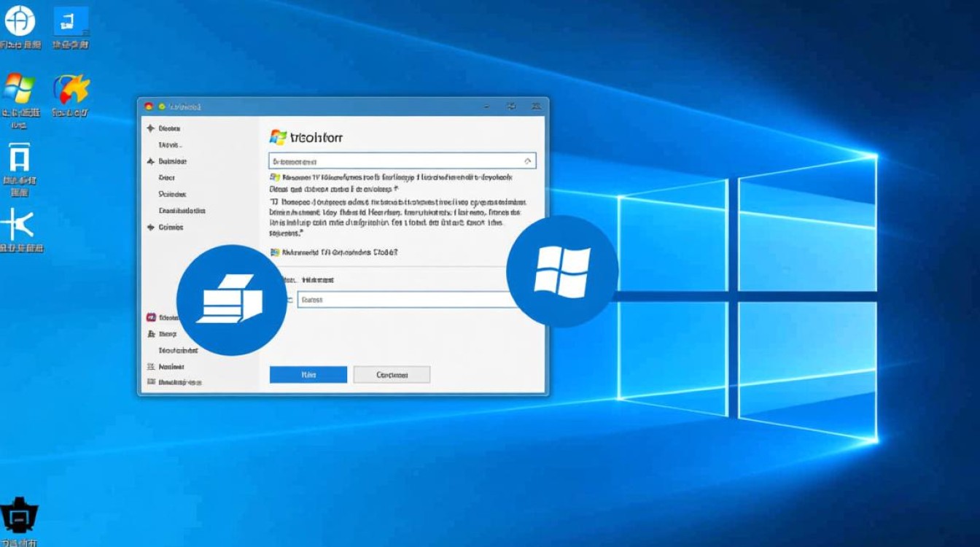Click the large round Windows logo badge
The height and width of the screenshot is (547, 980).
pos(562,271)
